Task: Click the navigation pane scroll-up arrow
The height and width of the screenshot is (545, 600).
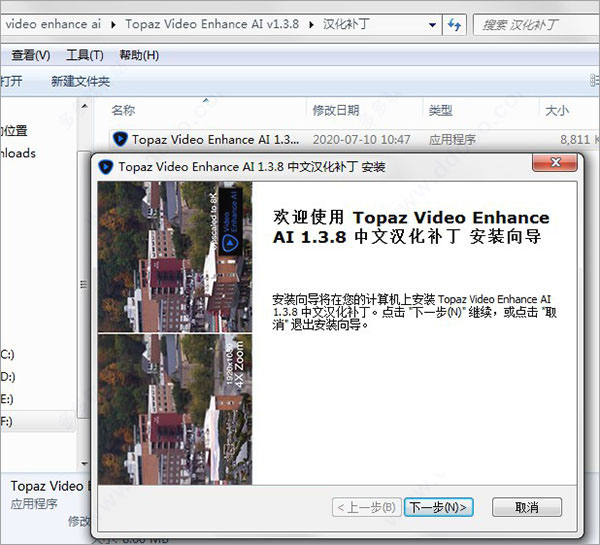Action: point(85,106)
